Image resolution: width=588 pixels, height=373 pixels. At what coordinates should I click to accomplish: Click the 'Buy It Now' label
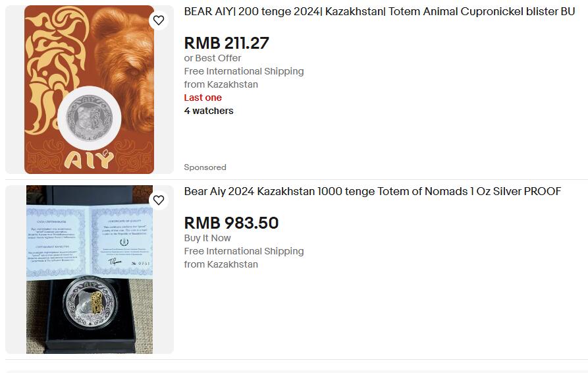pyautogui.click(x=207, y=238)
